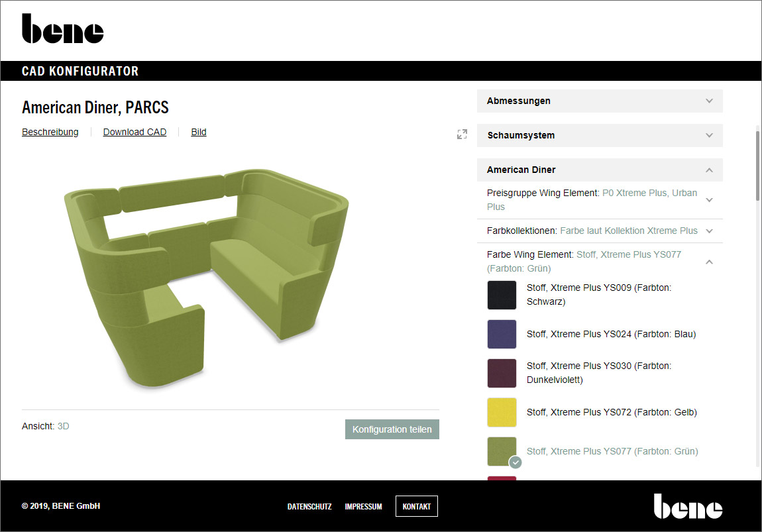Click the green checkmark badge on swatch
The image size is (762, 532).
coord(516,462)
